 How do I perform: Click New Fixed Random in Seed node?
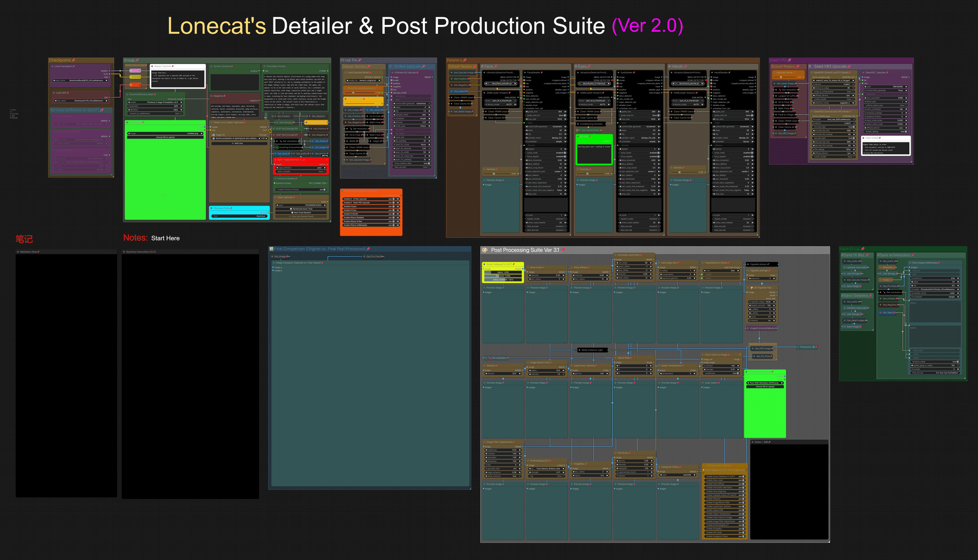coord(302,213)
